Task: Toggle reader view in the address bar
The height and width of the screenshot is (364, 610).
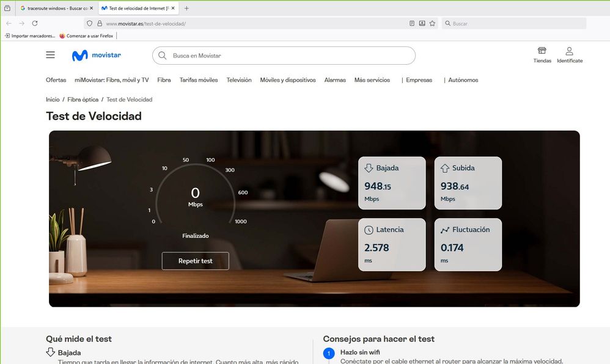Action: (x=412, y=23)
